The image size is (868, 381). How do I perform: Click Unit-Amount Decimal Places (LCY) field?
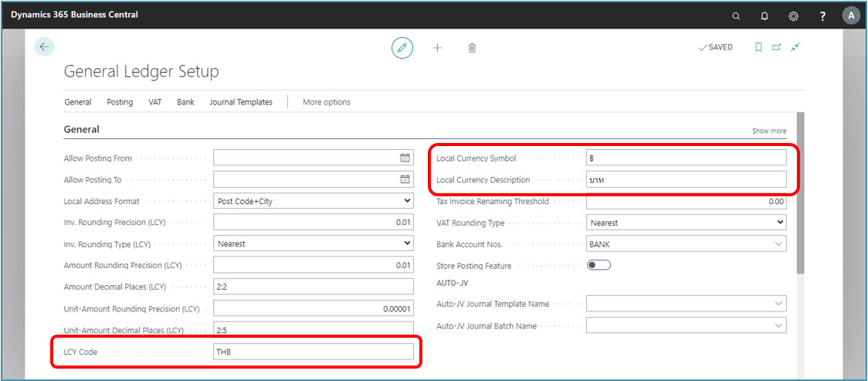(x=314, y=330)
